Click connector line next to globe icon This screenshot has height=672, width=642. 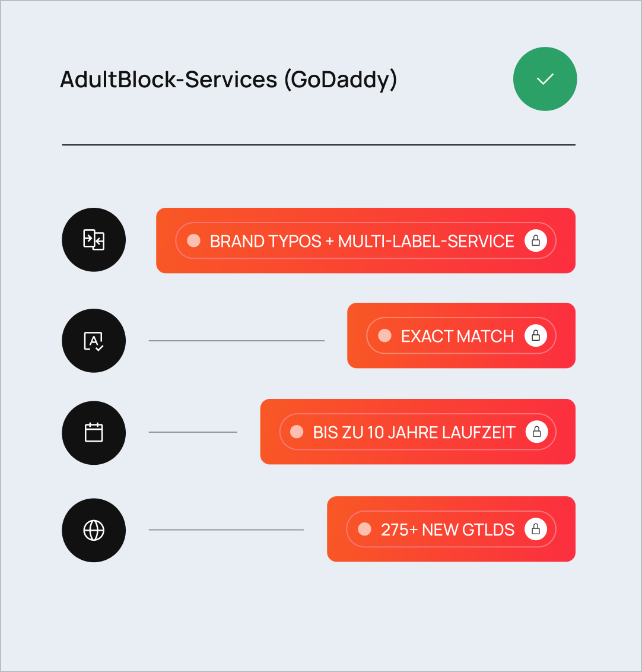tap(226, 530)
